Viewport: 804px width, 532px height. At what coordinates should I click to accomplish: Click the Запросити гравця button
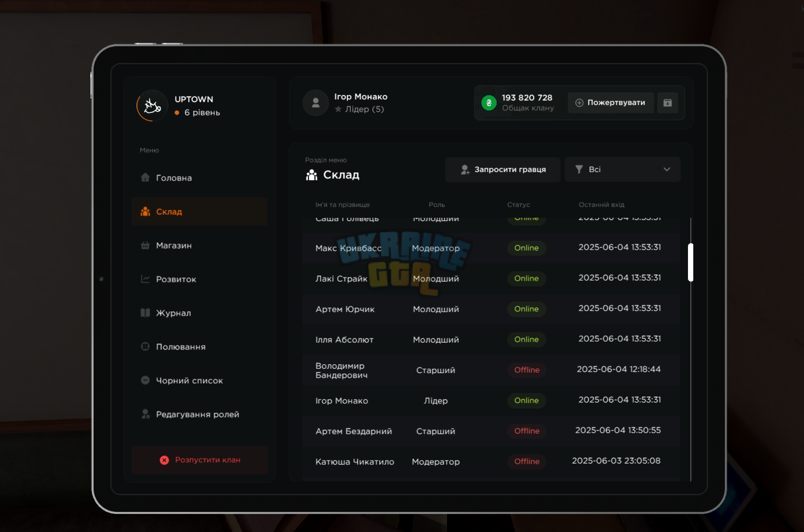coord(502,169)
